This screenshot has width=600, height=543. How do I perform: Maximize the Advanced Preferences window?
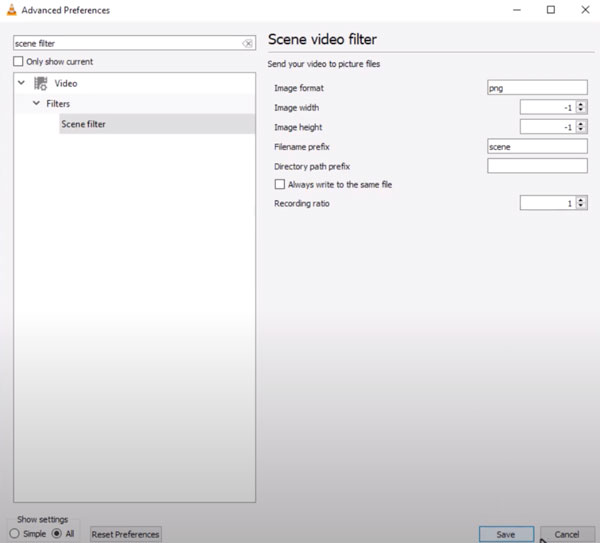[551, 10]
